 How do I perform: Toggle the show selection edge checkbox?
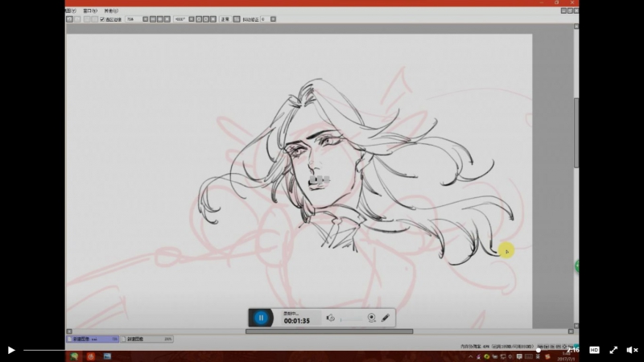[x=102, y=19]
